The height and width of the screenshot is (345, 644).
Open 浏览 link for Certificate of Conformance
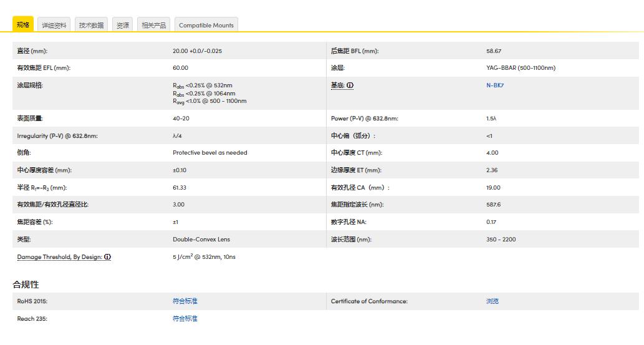pos(492,301)
